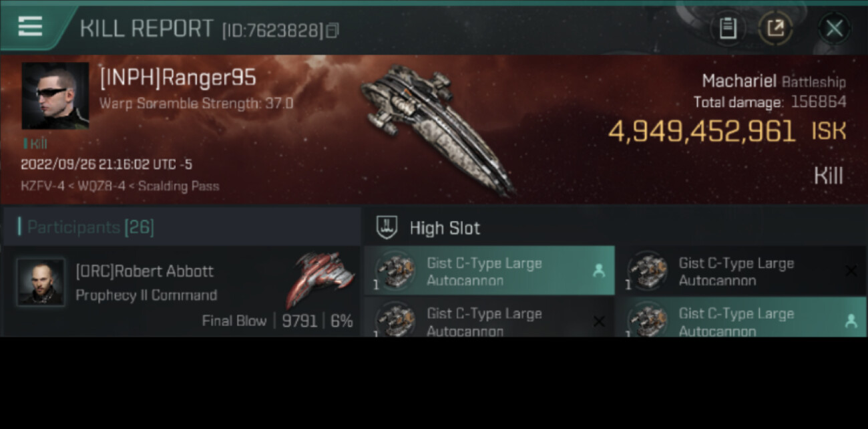Click Ranger95's pilot portrait
Viewport: 868px width, 429px height.
click(x=55, y=96)
